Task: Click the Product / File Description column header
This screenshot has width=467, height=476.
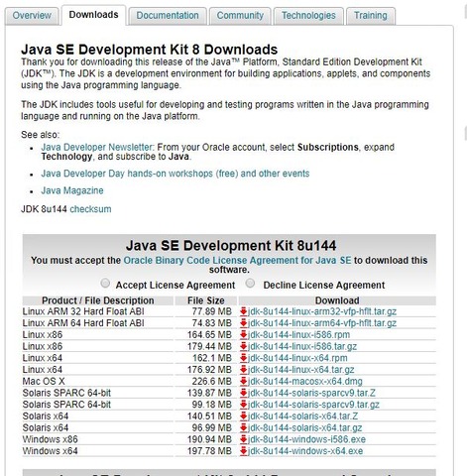Action: [98, 300]
